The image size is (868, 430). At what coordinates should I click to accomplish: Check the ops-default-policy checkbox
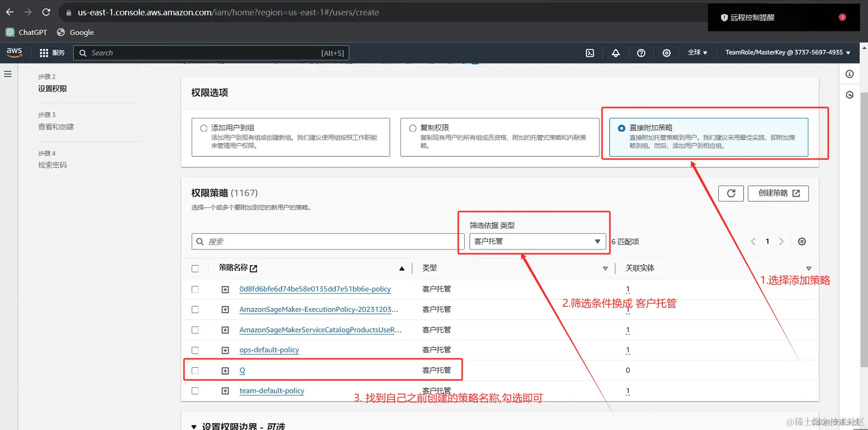[x=195, y=350]
